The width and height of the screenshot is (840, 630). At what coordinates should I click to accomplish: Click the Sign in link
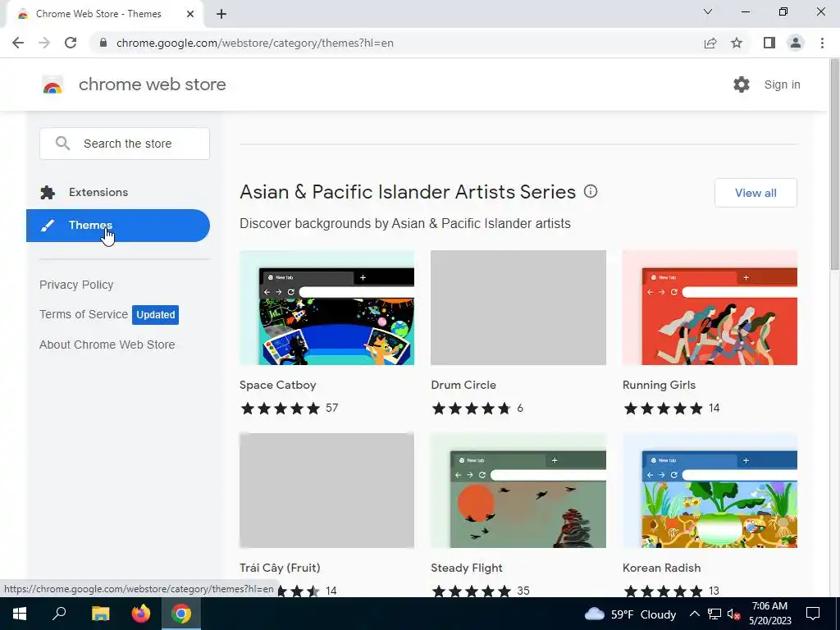click(x=782, y=84)
